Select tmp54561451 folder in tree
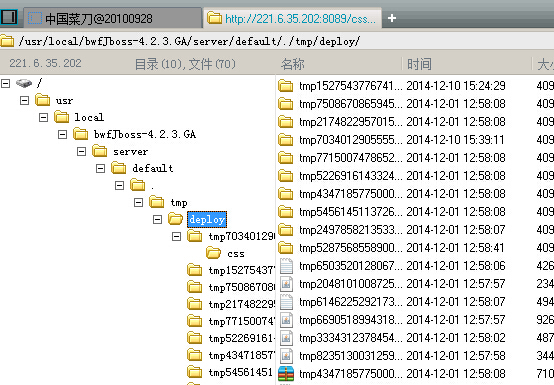 [241, 372]
